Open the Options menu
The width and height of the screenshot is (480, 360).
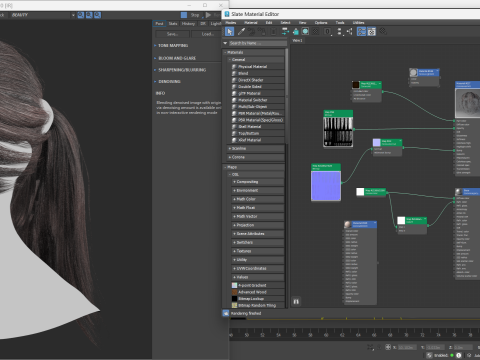(321, 23)
